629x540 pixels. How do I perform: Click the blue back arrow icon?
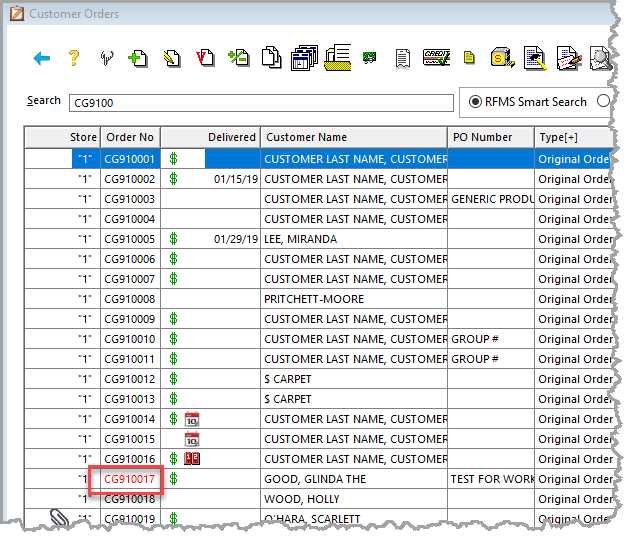click(x=41, y=59)
